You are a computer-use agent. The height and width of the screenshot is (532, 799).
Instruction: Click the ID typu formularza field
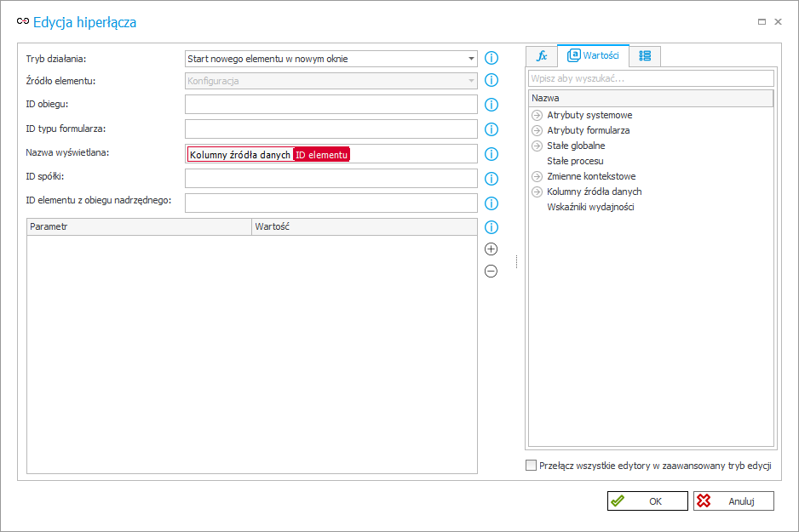[331, 129]
